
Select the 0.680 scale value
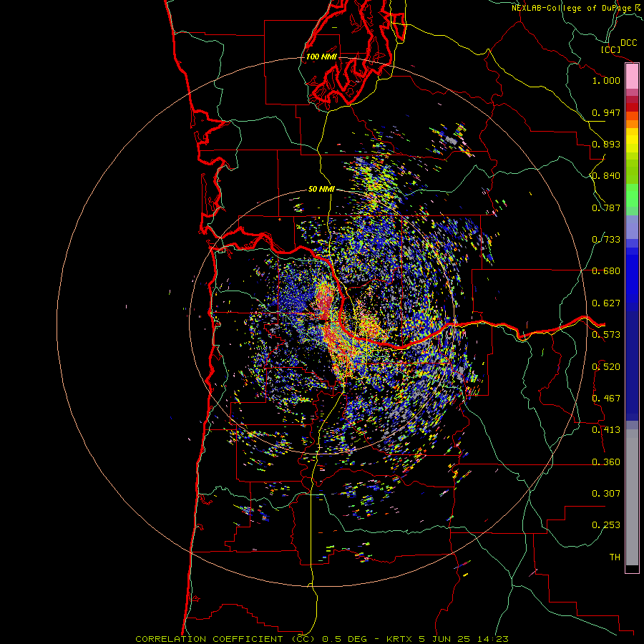(x=606, y=271)
